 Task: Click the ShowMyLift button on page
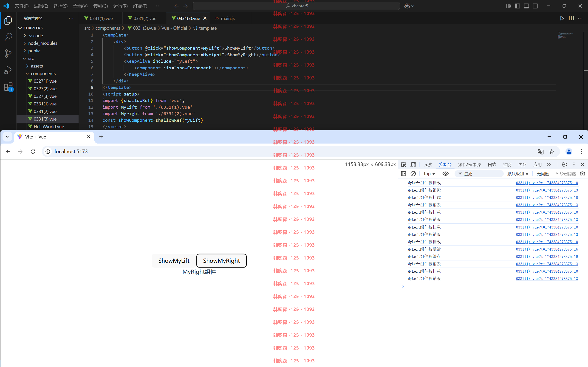tap(174, 260)
